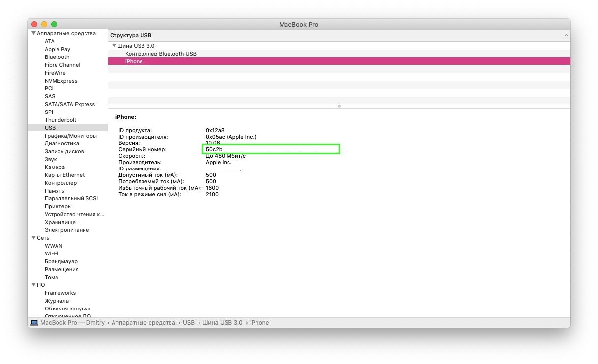Screen dimensions: 598x364
Task: Collapse the Шина USB 3.0 tree node
Action: (x=114, y=46)
